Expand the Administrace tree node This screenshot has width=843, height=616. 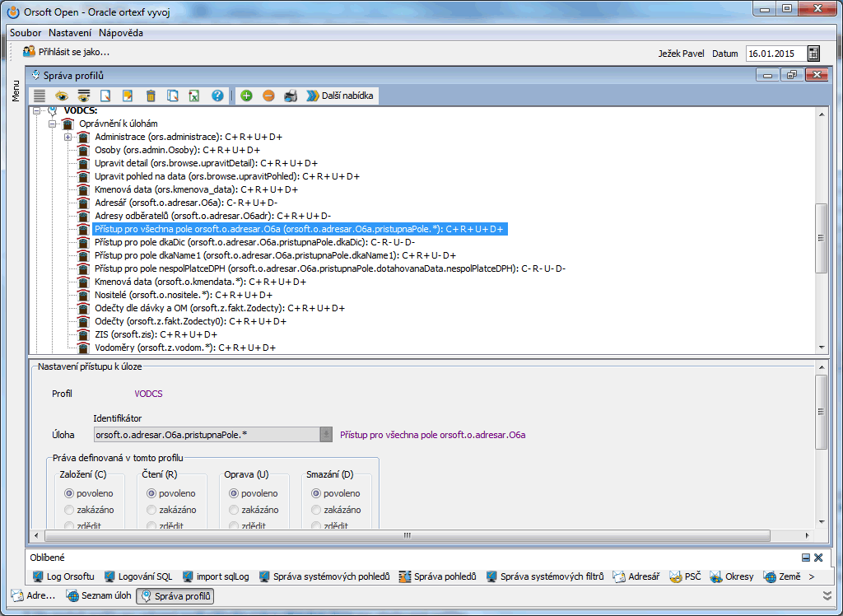[x=68, y=137]
